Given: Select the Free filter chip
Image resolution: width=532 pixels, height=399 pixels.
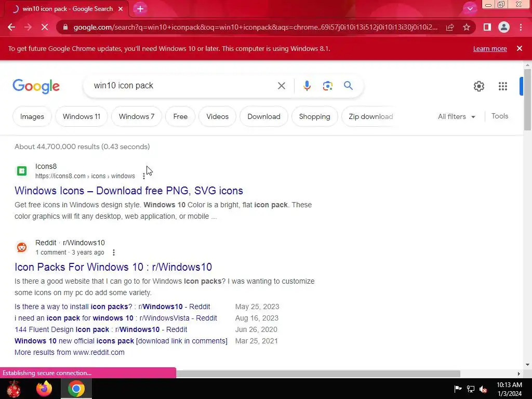Looking at the screenshot, I should click(x=180, y=116).
